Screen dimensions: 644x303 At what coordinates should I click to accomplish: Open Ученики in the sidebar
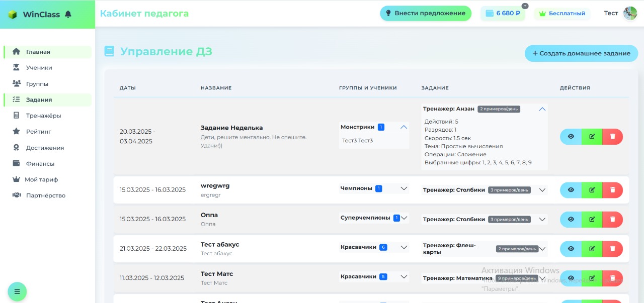[x=39, y=68]
